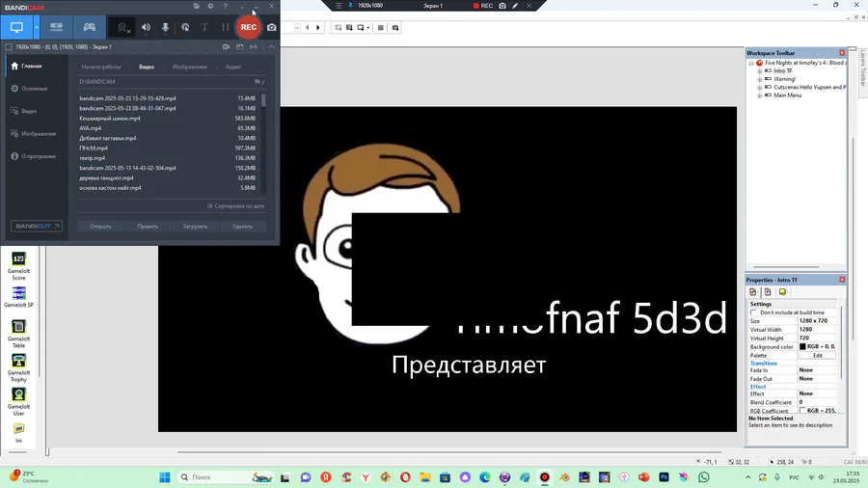
Task: Open Основные settings in Bandicam sidebar
Action: click(36, 89)
